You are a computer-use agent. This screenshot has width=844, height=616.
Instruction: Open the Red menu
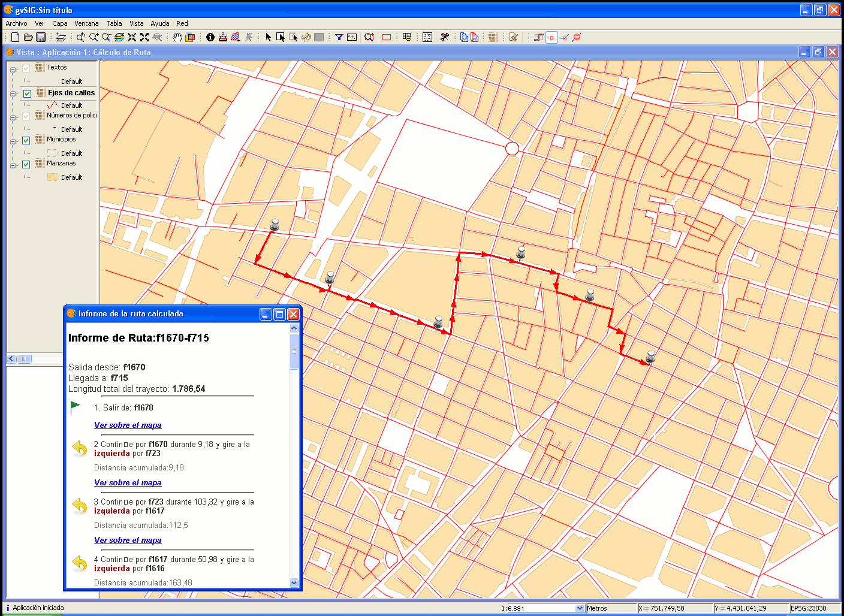[x=182, y=23]
